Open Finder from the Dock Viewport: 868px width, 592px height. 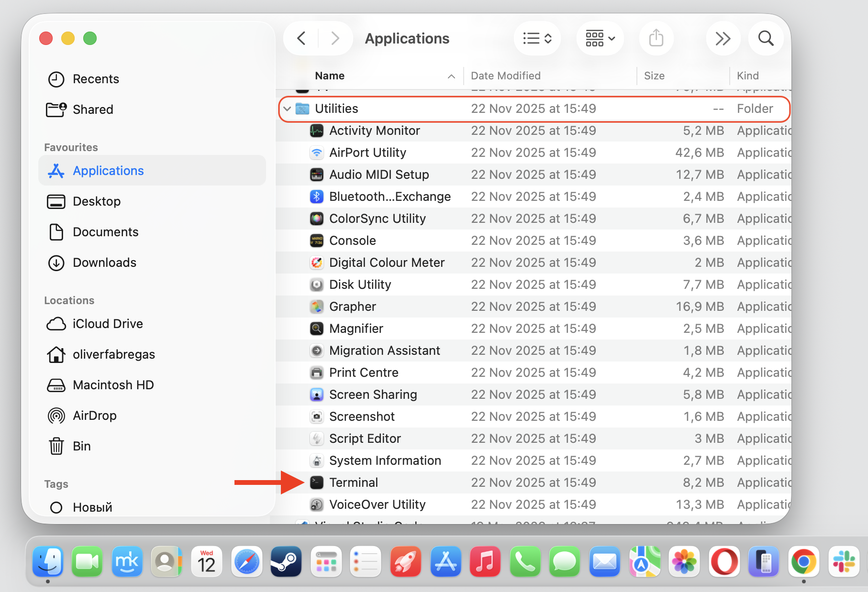(48, 561)
